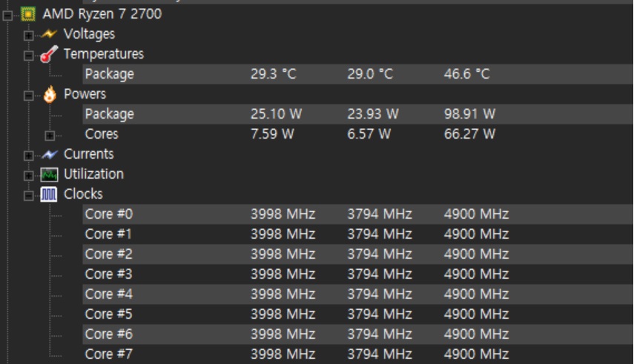Select the Core #1 clock row
The width and height of the screenshot is (634, 364).
pos(358,234)
